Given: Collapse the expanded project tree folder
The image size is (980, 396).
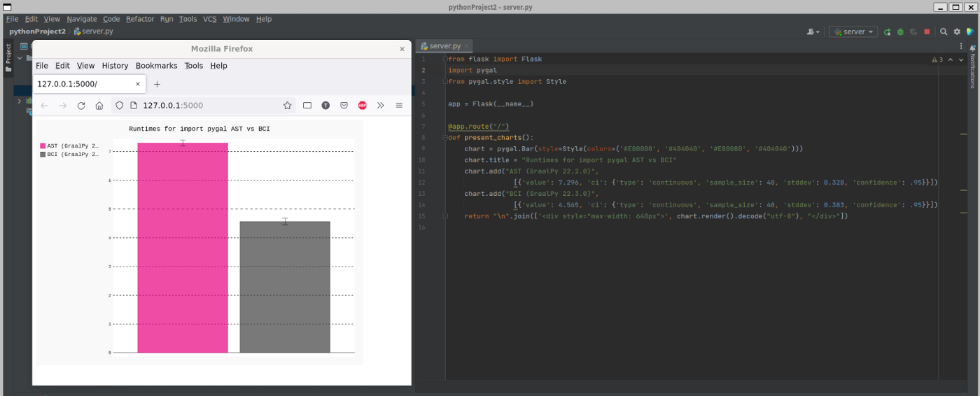Looking at the screenshot, I should coord(20,58).
